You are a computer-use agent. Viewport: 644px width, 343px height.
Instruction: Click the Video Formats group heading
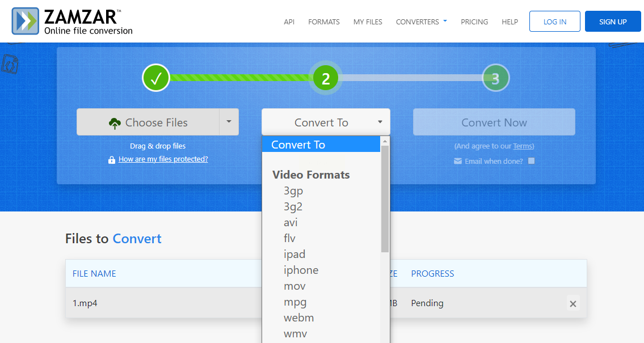tap(311, 175)
